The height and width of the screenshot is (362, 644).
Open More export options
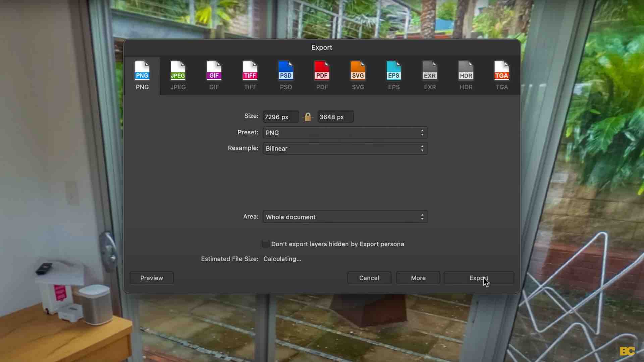pyautogui.click(x=418, y=278)
